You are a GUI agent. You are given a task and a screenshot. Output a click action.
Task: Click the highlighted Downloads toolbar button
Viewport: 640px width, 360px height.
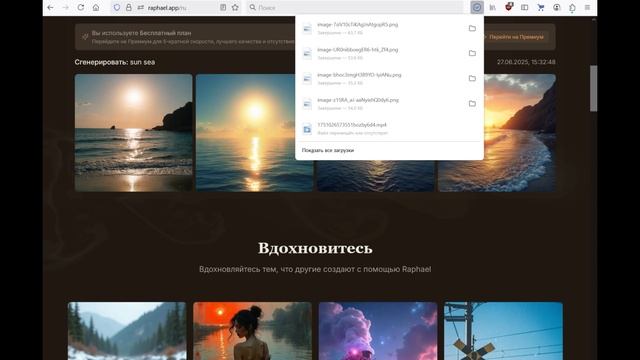(477, 7)
